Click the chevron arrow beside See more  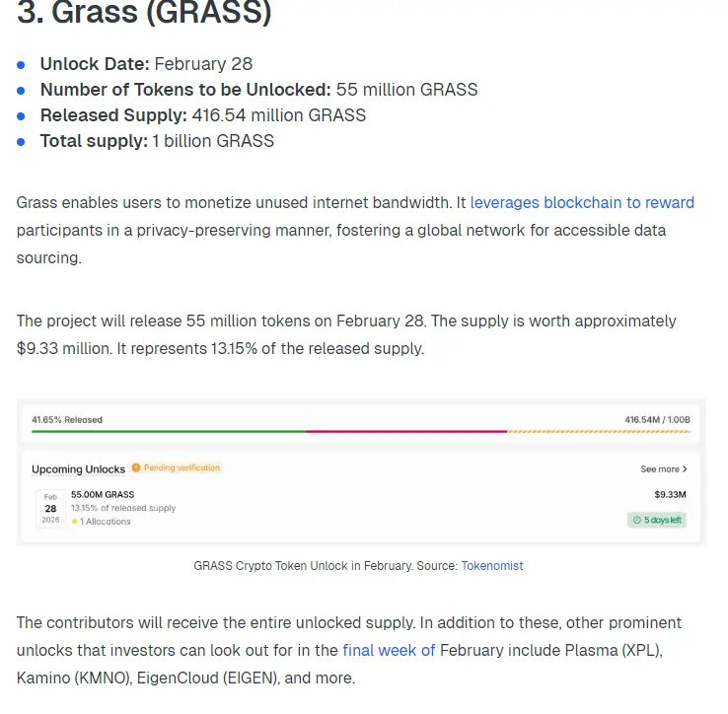pyautogui.click(x=685, y=469)
